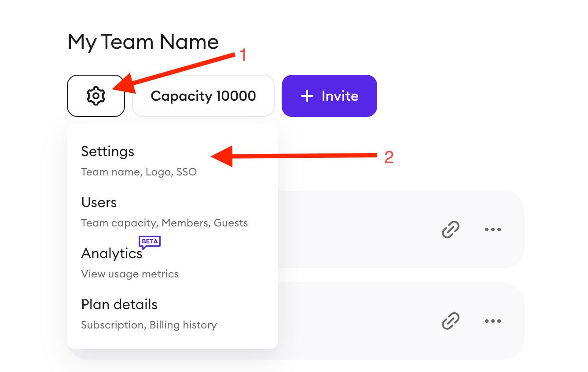Click the "Subscription, Billing history" subtitle

coord(149,325)
